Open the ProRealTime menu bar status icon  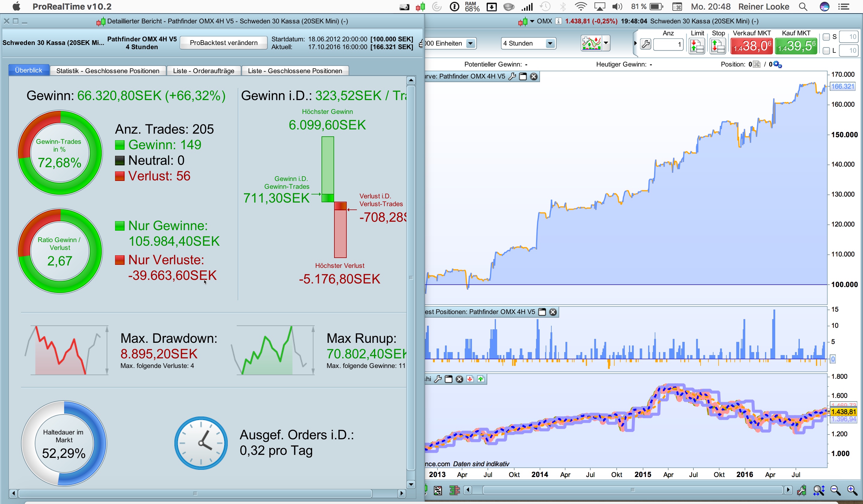point(420,7)
